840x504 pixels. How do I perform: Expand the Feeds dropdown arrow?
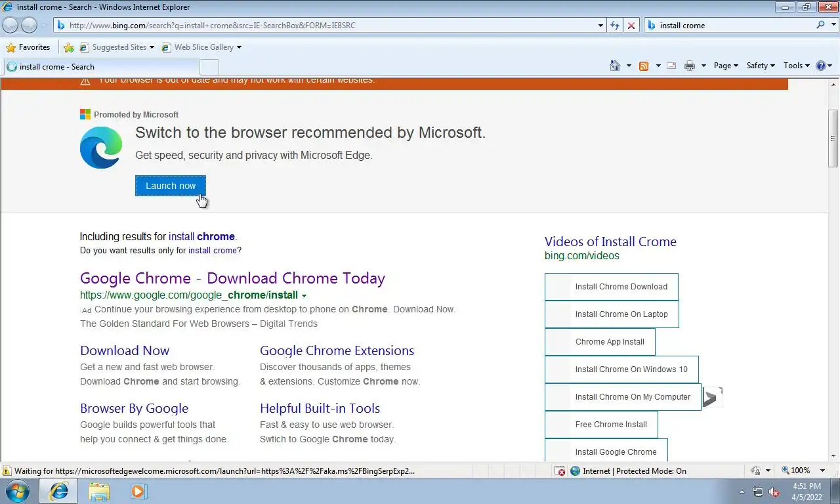coord(658,66)
